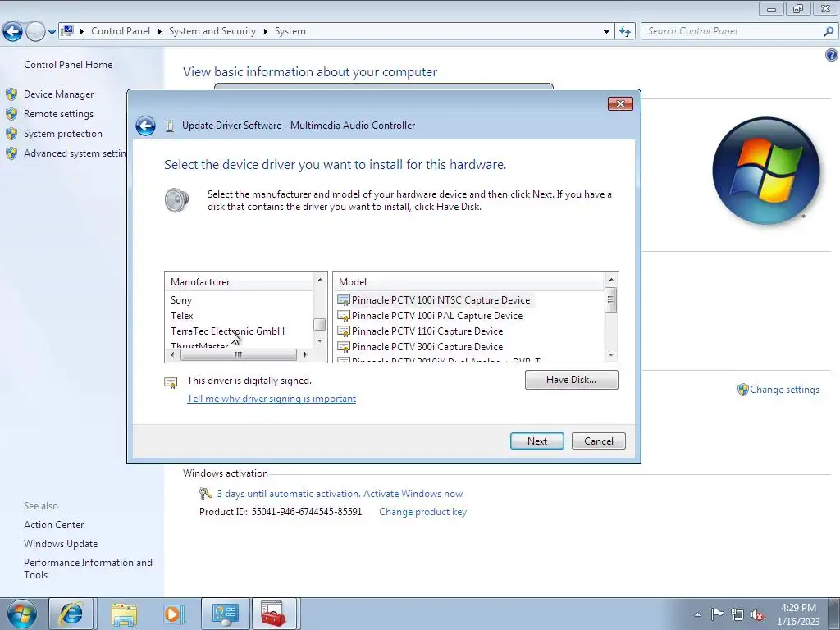
Task: Click System and Security breadcrumb
Action: click(x=212, y=32)
